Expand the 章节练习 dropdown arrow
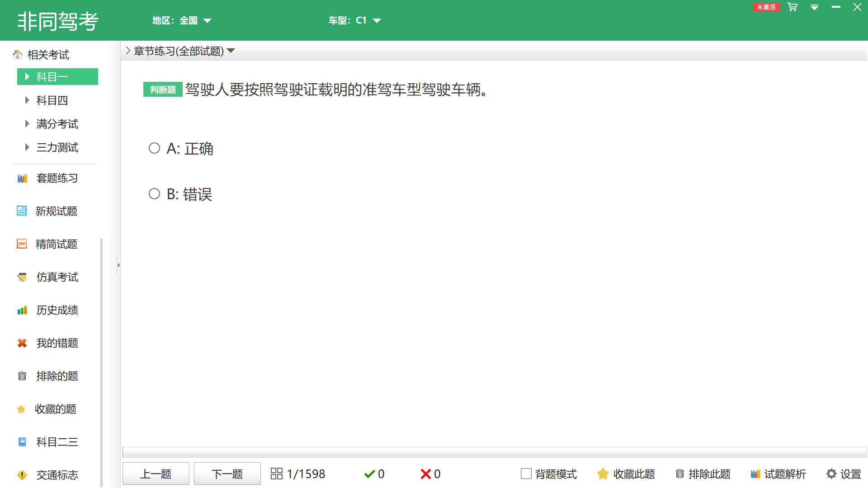The width and height of the screenshot is (868, 488). click(x=231, y=51)
